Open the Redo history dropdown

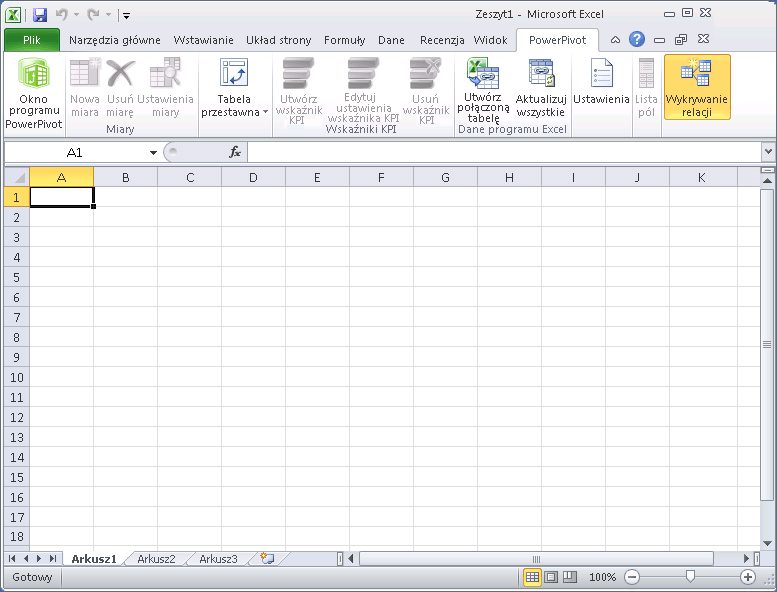(x=108, y=15)
